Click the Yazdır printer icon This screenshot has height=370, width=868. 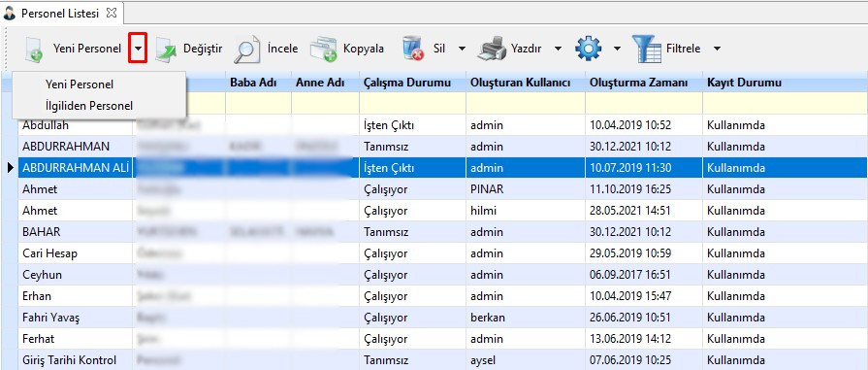pos(492,50)
